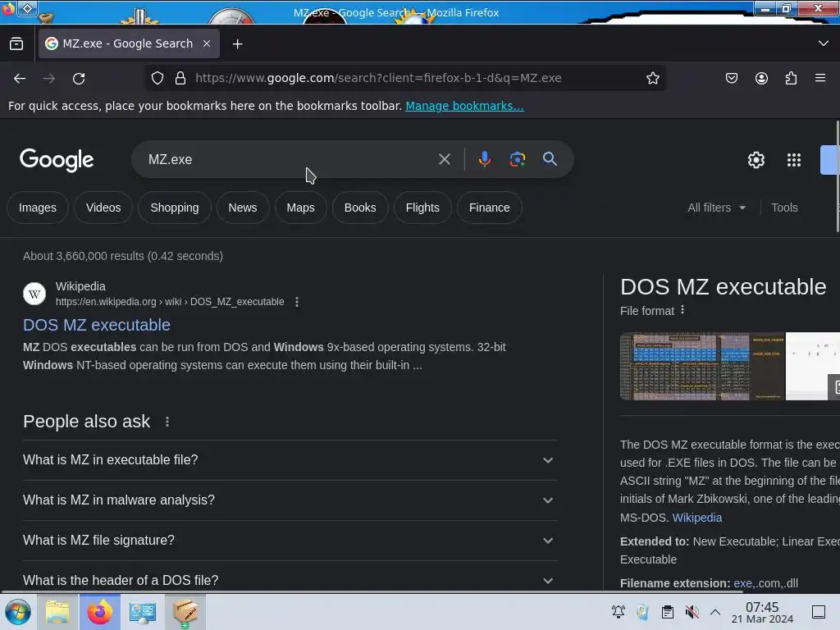Click the Wikipedia favicon of the result

(x=34, y=294)
